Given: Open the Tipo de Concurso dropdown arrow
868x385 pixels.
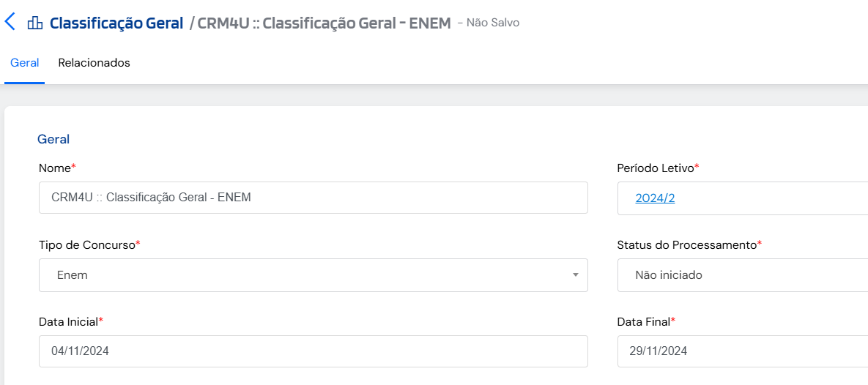Looking at the screenshot, I should pos(575,275).
